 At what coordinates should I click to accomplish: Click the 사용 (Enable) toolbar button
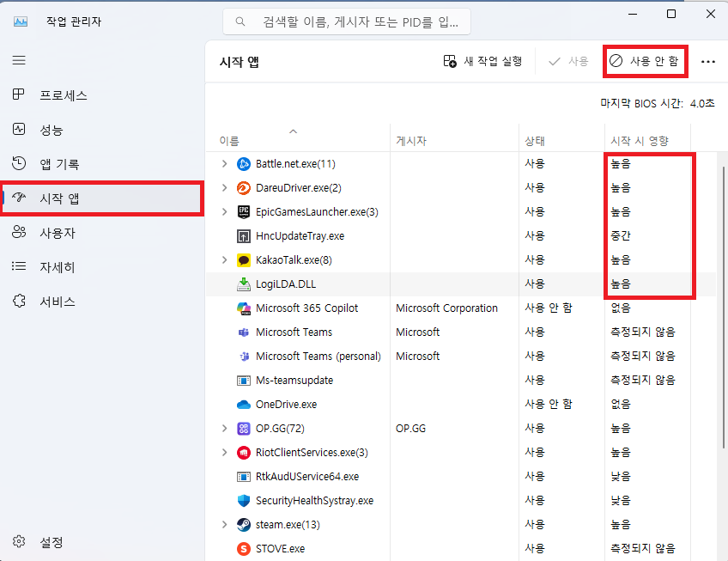pos(568,61)
